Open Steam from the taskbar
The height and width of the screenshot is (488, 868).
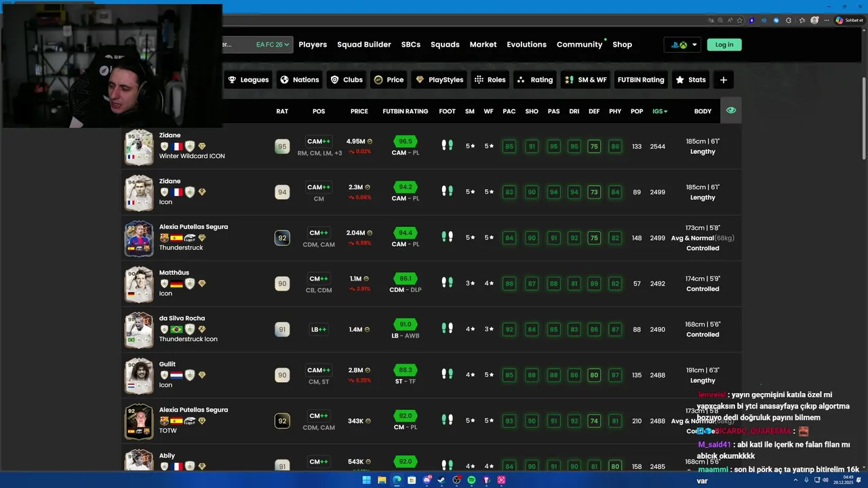pyautogui.click(x=441, y=480)
